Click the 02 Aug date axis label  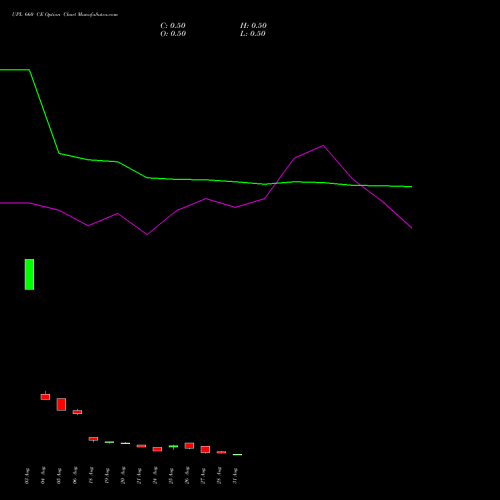coord(27,476)
